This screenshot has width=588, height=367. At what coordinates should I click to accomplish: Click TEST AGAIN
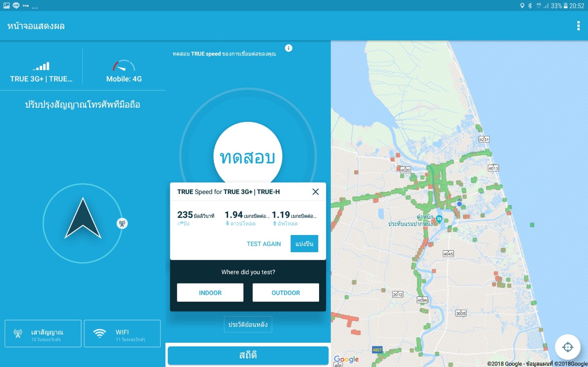point(264,244)
